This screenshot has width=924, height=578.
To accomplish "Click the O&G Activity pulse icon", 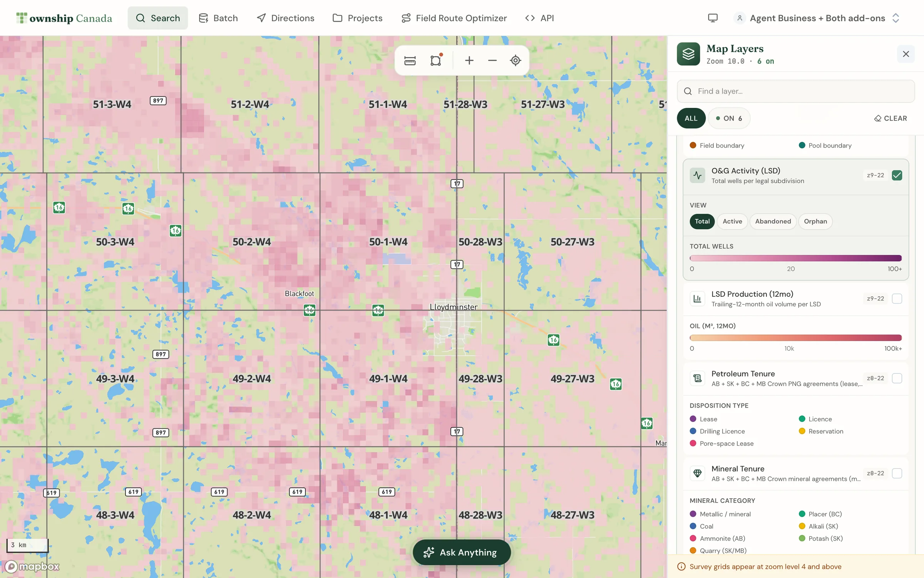I will (697, 175).
